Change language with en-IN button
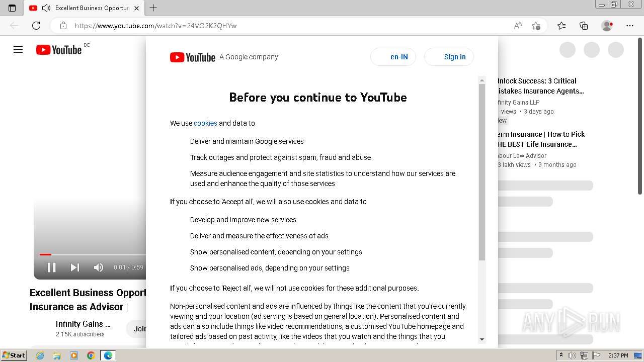644x362 pixels. point(393,57)
